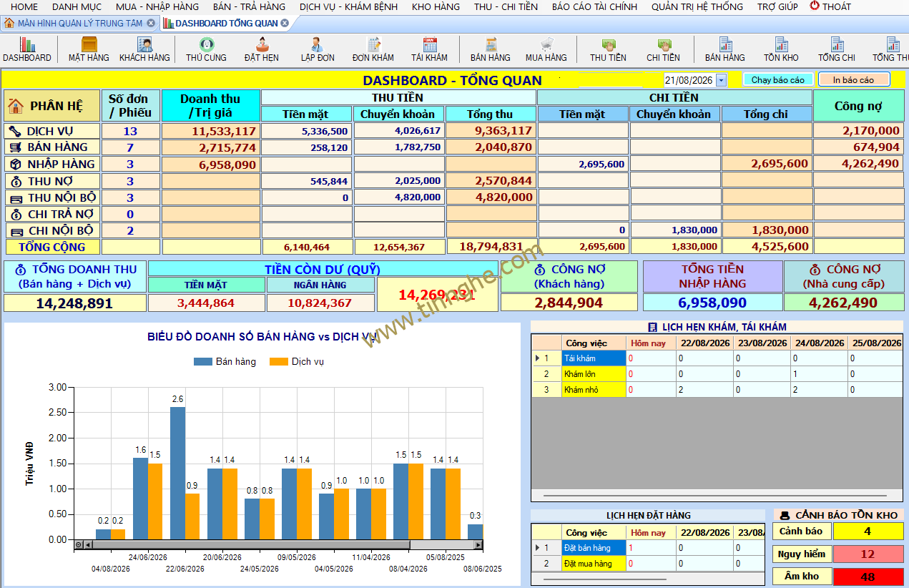Open the Kho Hàng menu
Viewport: 909px width, 588px height.
click(x=436, y=6)
